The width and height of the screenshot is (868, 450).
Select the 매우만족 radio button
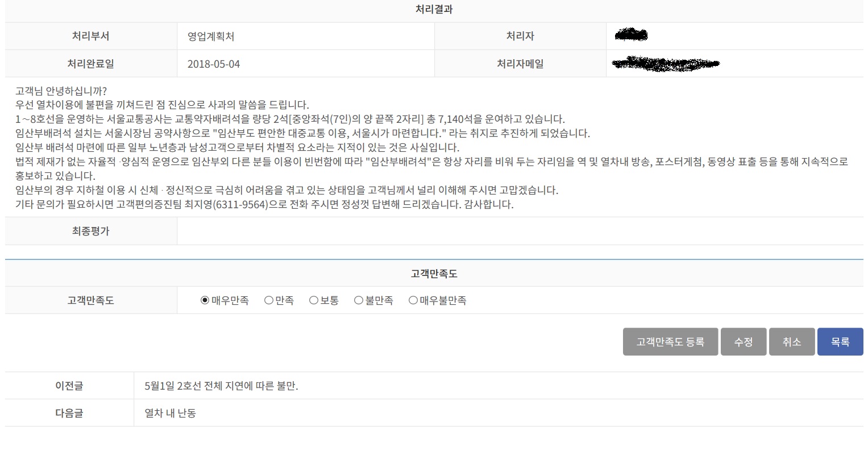(x=205, y=300)
